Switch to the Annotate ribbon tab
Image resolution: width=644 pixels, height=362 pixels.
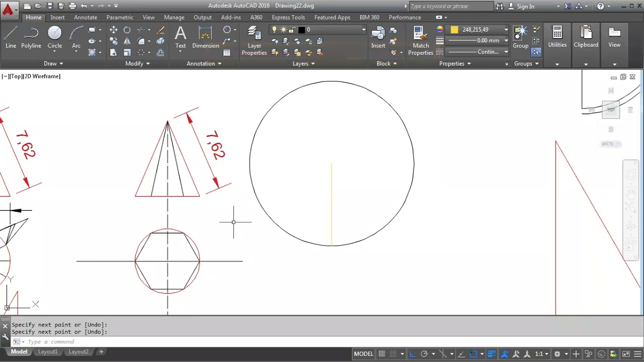[86, 18]
